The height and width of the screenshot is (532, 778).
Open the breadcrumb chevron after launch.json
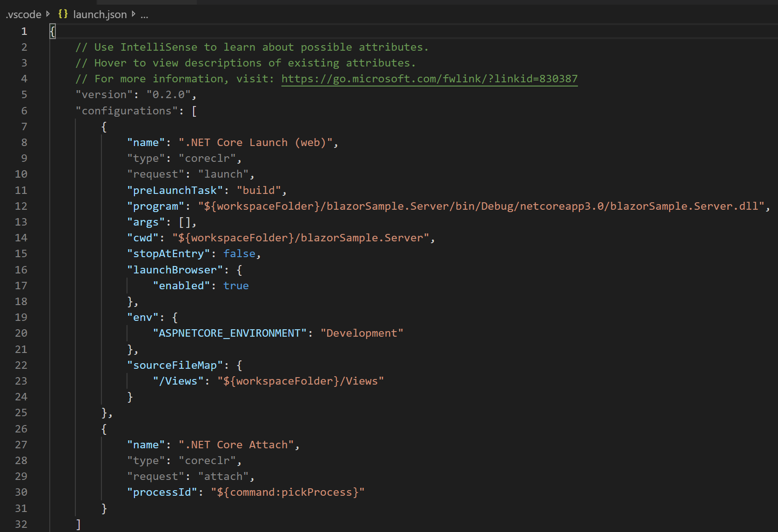[x=133, y=14]
